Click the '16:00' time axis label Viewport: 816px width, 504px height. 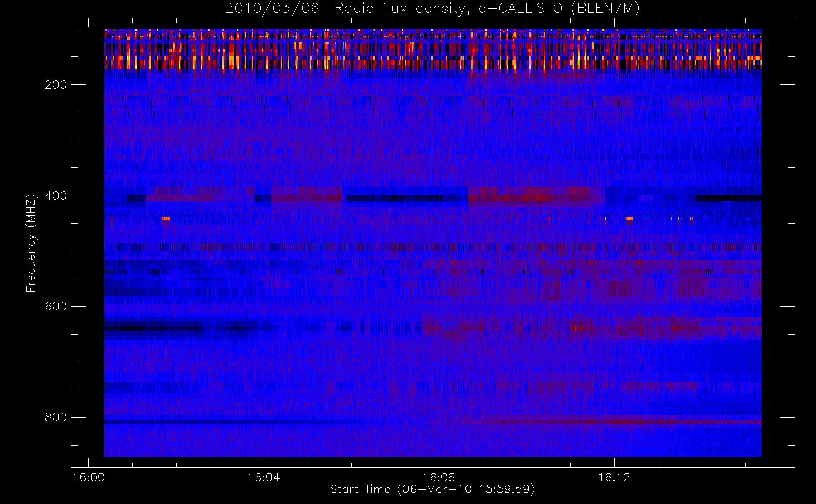(x=89, y=477)
